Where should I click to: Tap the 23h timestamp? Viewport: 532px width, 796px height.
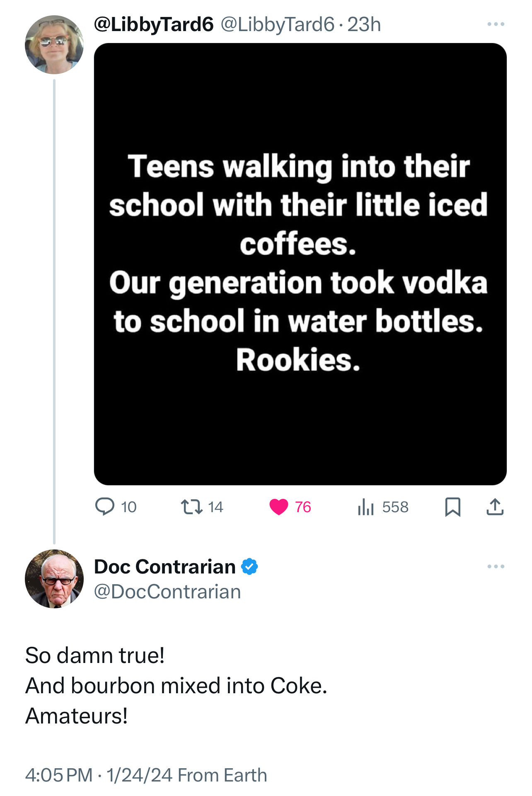click(364, 24)
